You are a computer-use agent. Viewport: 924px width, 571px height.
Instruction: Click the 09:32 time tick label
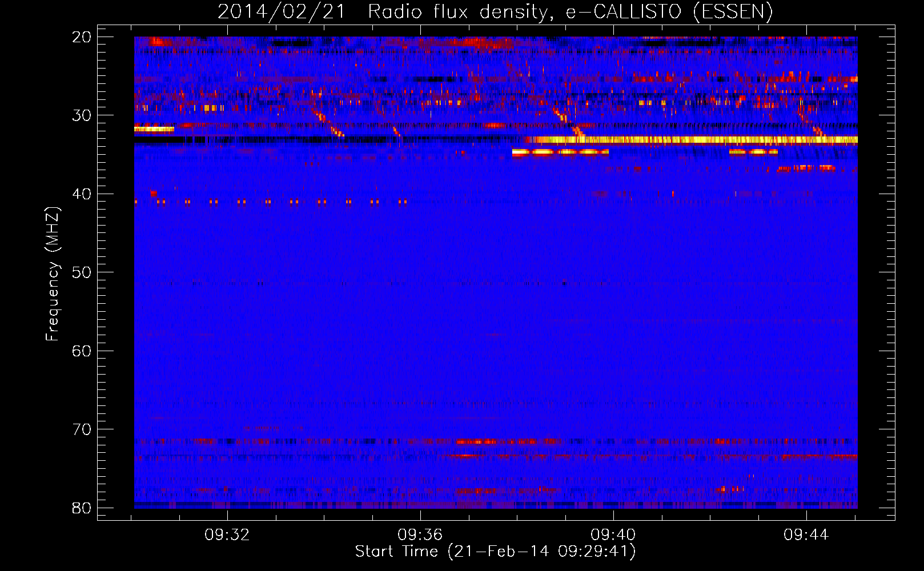pos(227,535)
